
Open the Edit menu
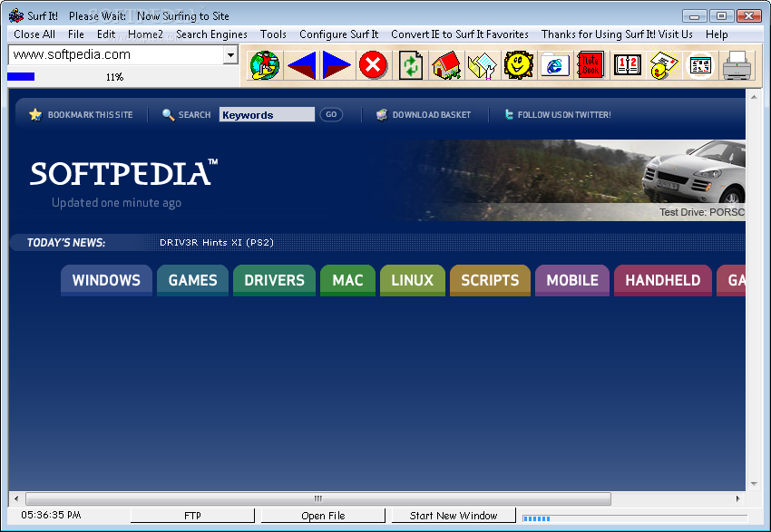click(x=106, y=34)
